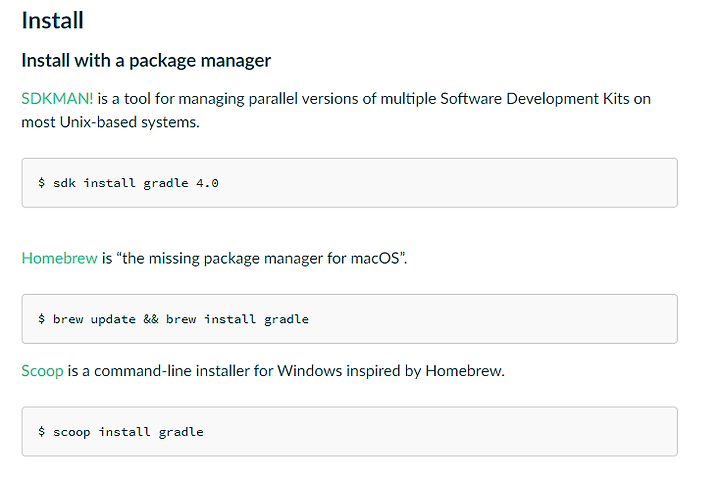Click the dollar prompt in brew command
This screenshot has height=479, width=720.
click(x=41, y=319)
